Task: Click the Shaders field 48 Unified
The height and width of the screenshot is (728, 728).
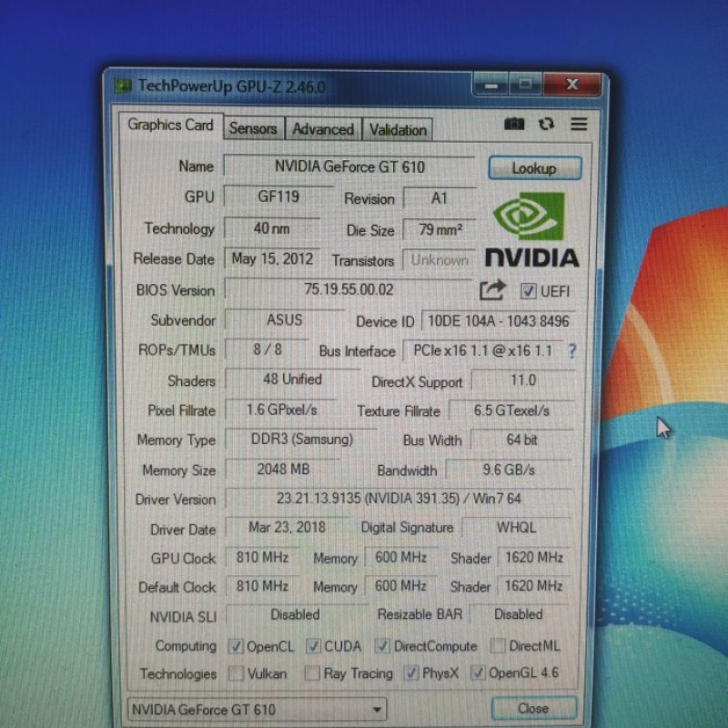Action: tap(292, 379)
